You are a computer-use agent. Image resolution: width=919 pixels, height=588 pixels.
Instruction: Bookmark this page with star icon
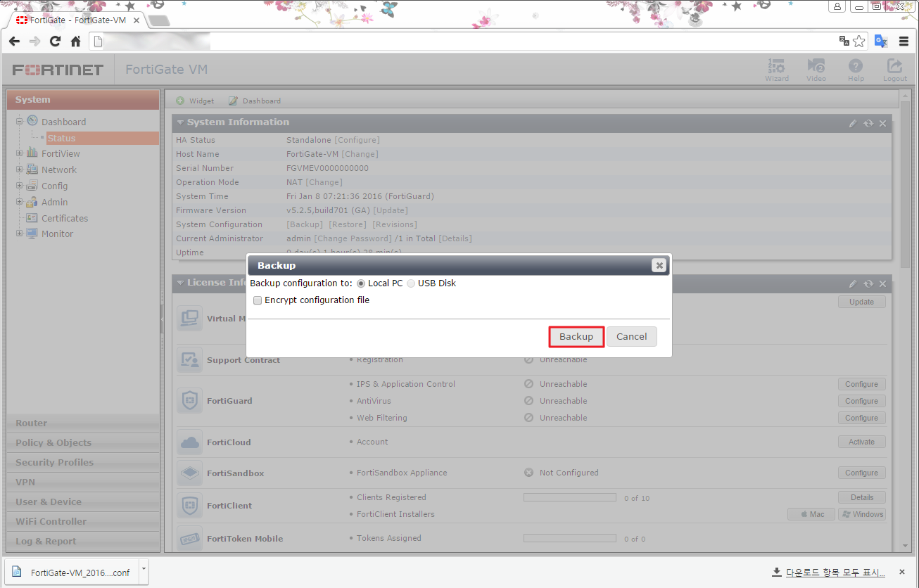pos(859,41)
